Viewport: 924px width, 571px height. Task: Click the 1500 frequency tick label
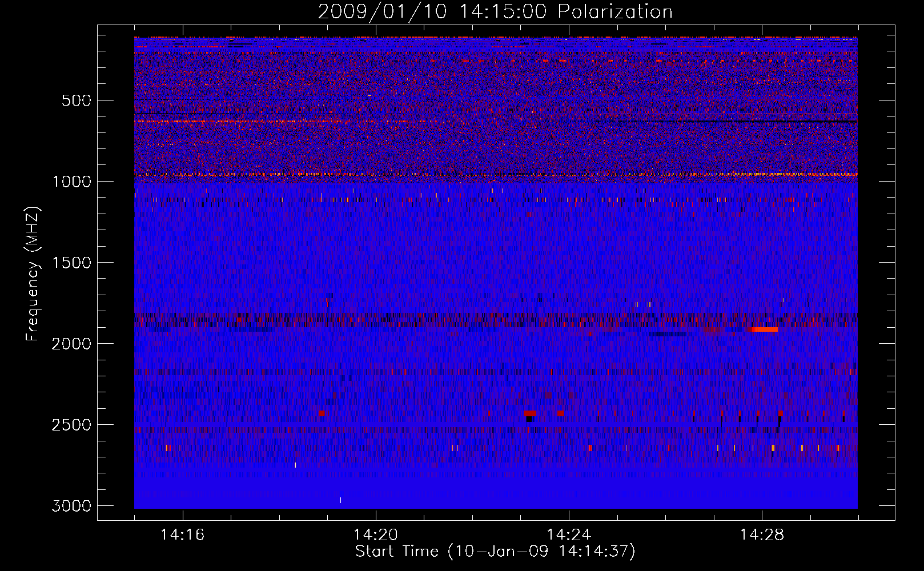71,263
